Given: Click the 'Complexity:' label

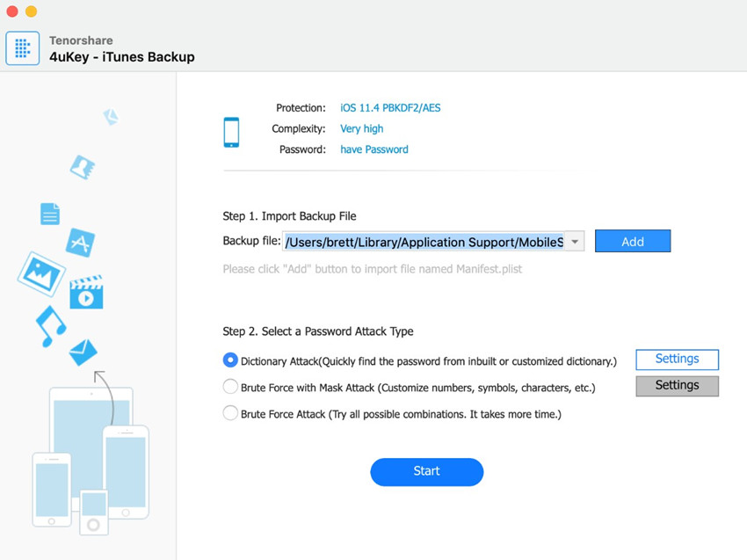Looking at the screenshot, I should point(299,128).
